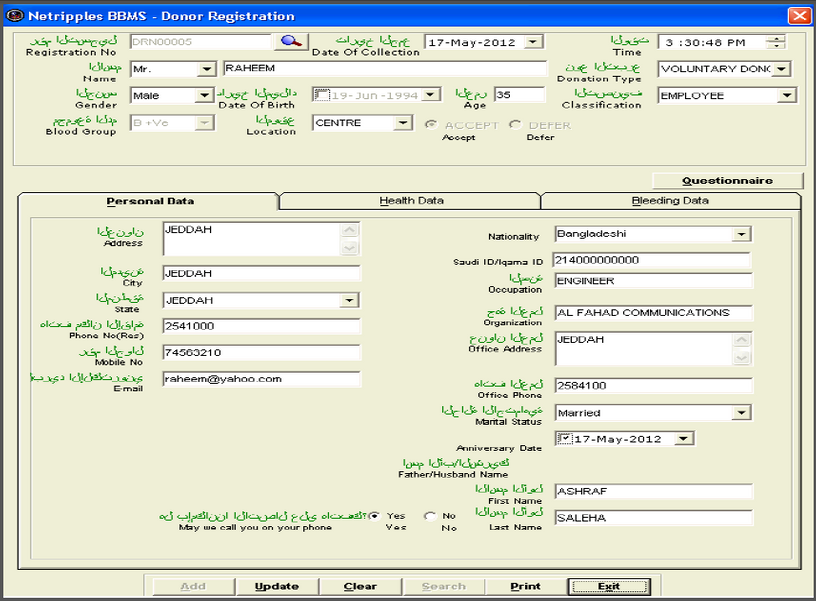The width and height of the screenshot is (816, 601).
Task: Click the Search button
Action: coord(443,586)
